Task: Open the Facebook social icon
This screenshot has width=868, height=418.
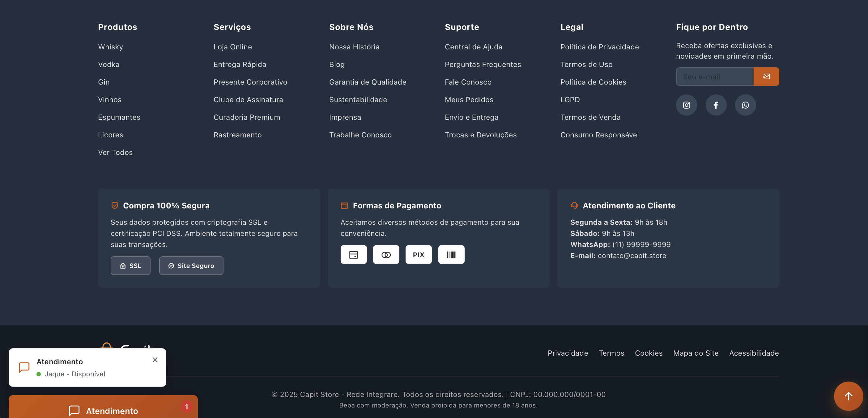Action: point(716,105)
